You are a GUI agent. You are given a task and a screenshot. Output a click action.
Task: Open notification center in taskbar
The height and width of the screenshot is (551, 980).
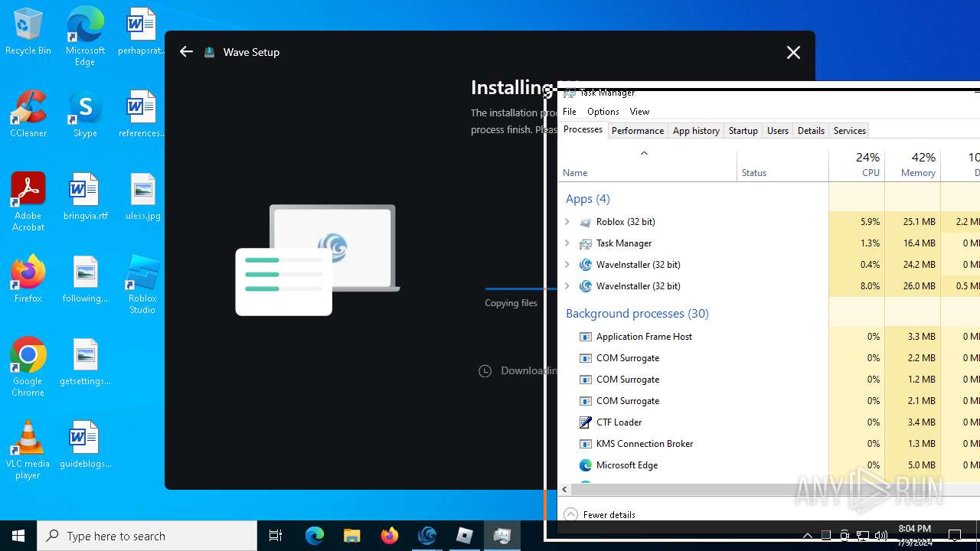click(955, 536)
